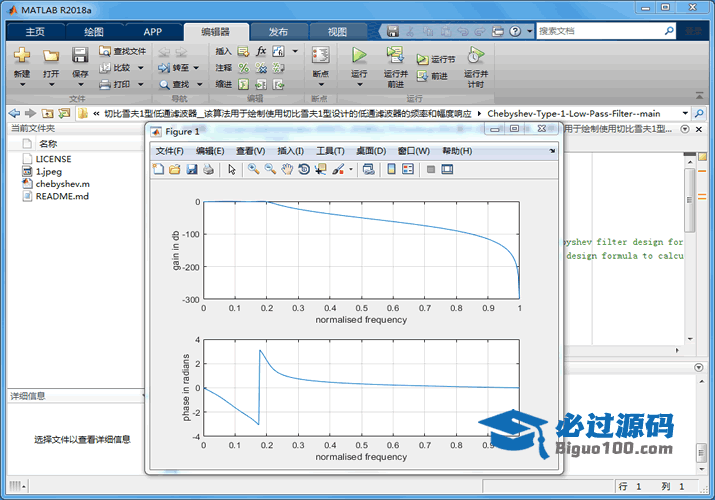Click the 打开 (Open) folder icon
Screen dimensions: 715x500
pyautogui.click(x=51, y=56)
